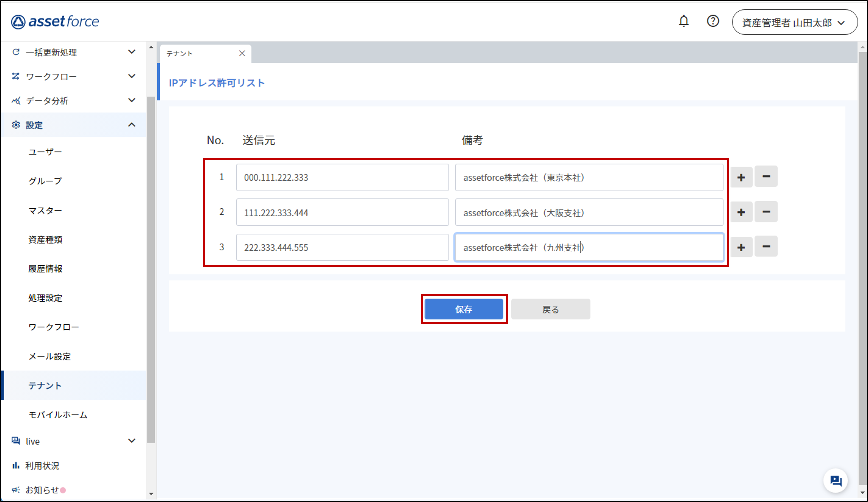
Task: Add a row after entry 1
Action: pyautogui.click(x=741, y=177)
